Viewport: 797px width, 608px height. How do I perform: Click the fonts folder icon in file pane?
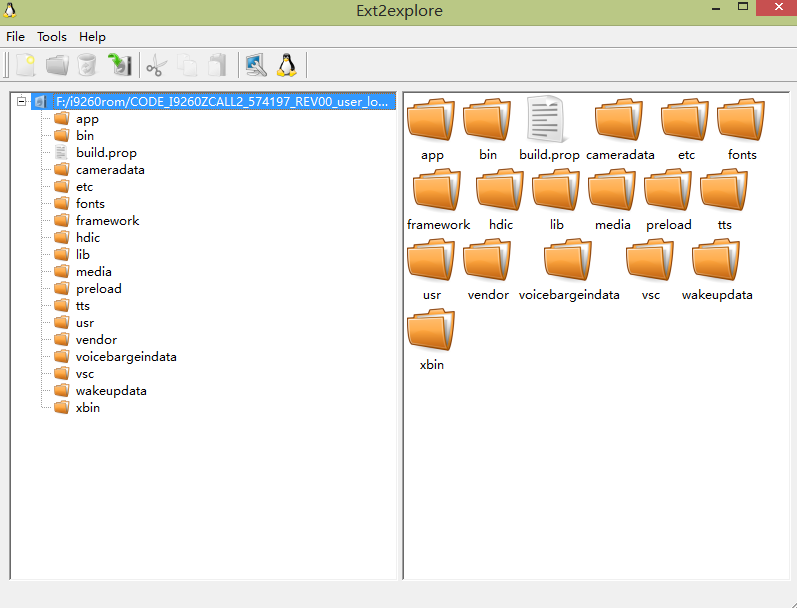pyautogui.click(x=741, y=120)
